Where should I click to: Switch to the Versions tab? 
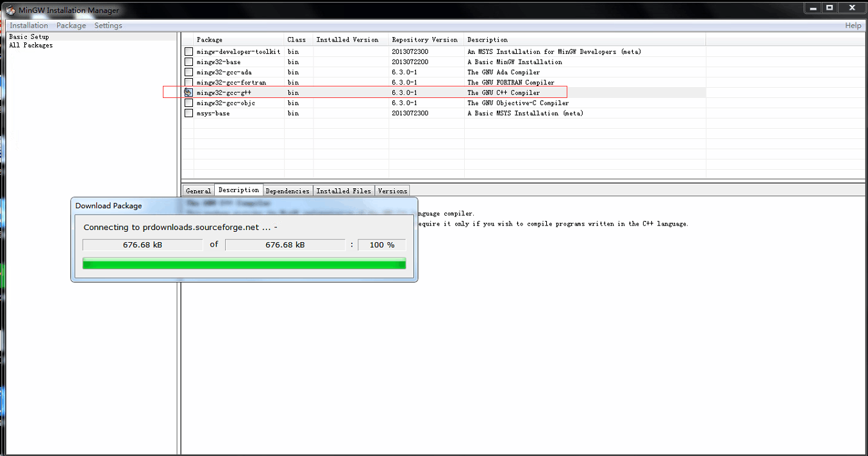click(392, 191)
